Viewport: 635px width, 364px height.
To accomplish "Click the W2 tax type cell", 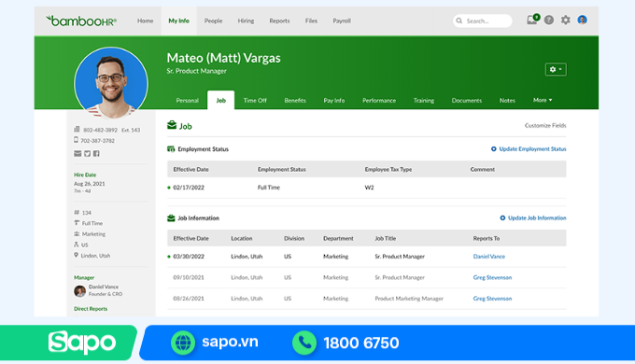I will (x=369, y=188).
